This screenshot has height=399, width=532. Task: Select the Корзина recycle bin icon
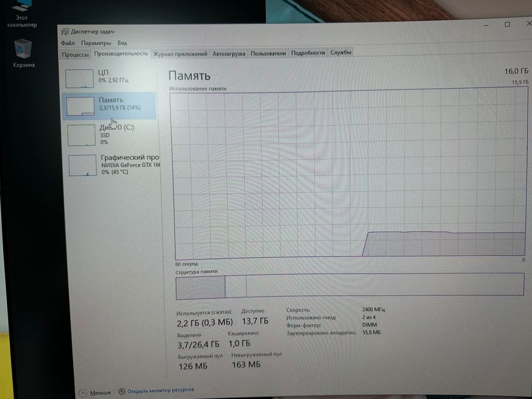[23, 53]
